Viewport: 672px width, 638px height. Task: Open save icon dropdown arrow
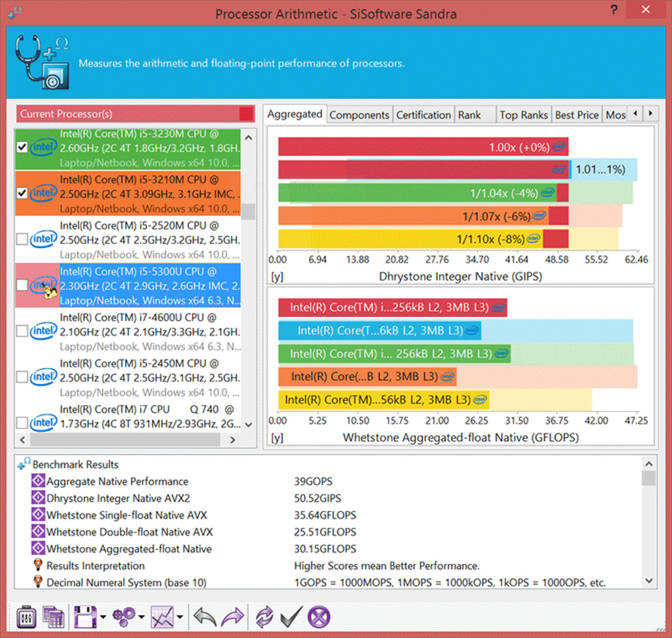coord(103,617)
